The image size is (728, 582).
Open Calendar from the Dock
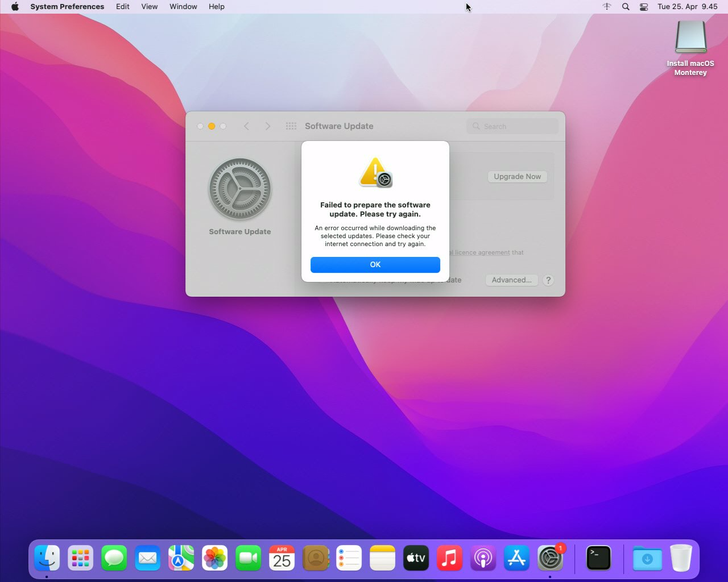282,558
